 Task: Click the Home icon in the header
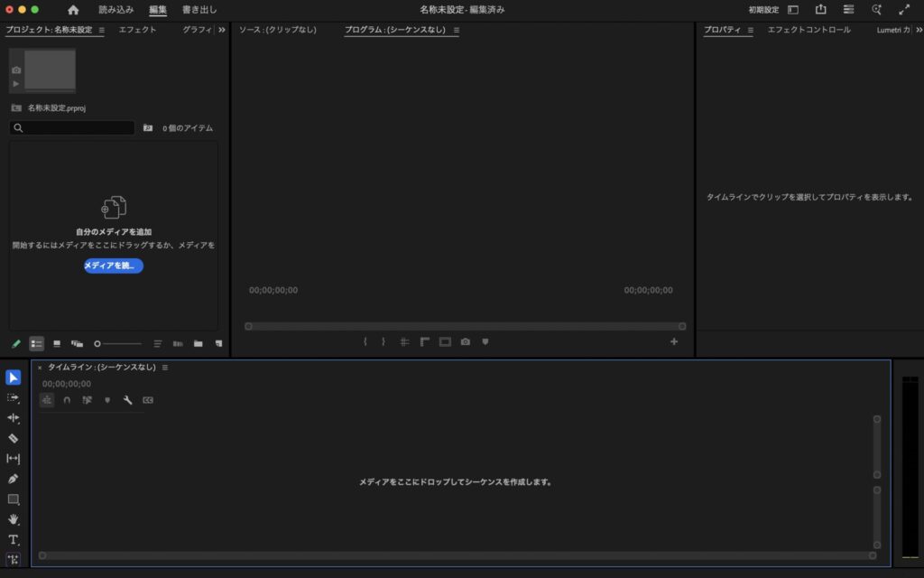tap(73, 10)
